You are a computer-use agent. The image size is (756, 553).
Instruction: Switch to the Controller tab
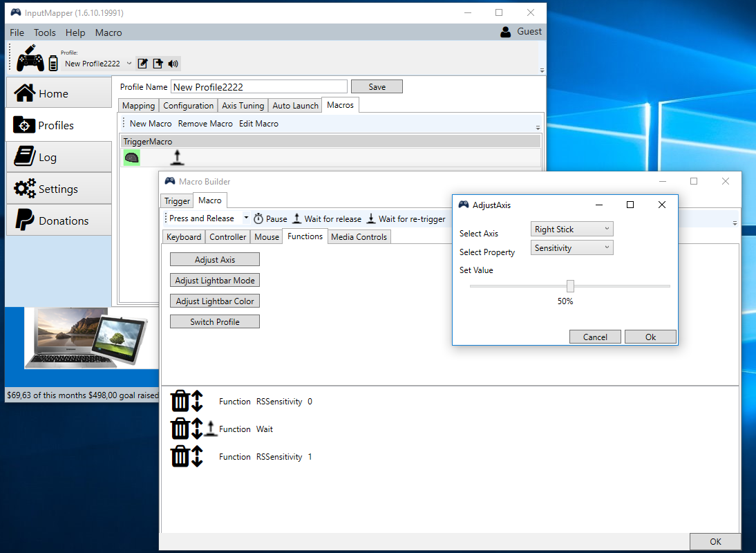point(227,236)
